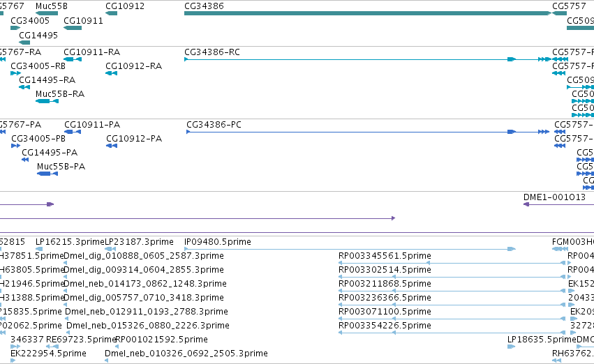594x364 pixels.
Task: Click the CG10912-RA transcript label
Action: click(134, 66)
